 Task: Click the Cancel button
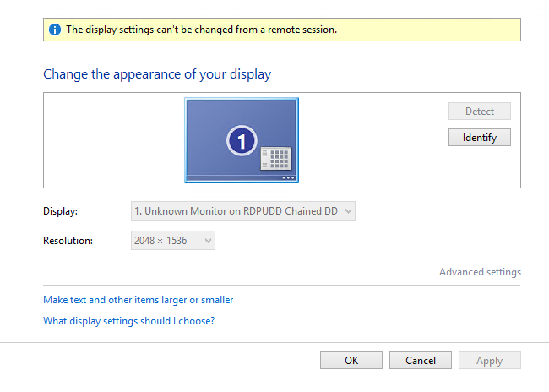coord(421,361)
